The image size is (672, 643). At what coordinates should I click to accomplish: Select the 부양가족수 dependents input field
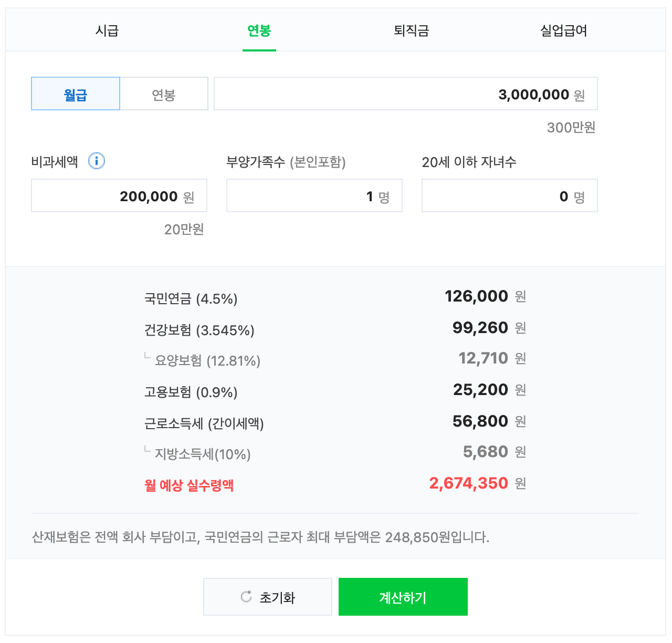click(x=314, y=195)
